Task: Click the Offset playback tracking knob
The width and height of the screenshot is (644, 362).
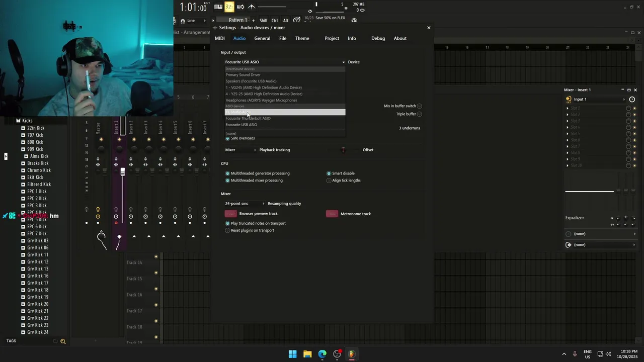Action: (343, 150)
